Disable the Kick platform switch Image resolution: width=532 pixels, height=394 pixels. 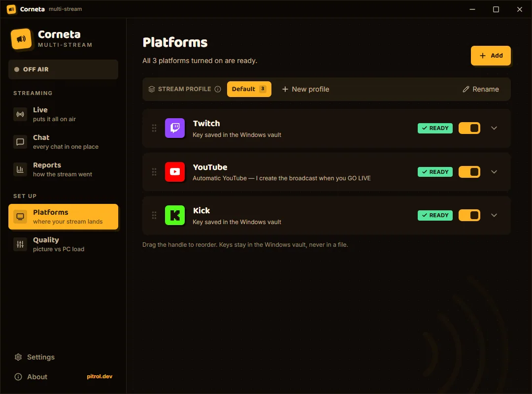coord(469,215)
